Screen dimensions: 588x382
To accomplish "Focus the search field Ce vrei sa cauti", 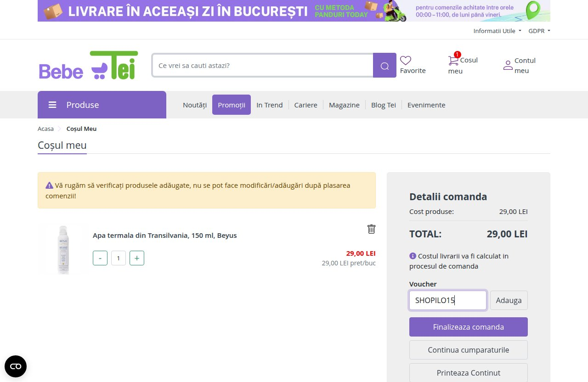I will [262, 65].
